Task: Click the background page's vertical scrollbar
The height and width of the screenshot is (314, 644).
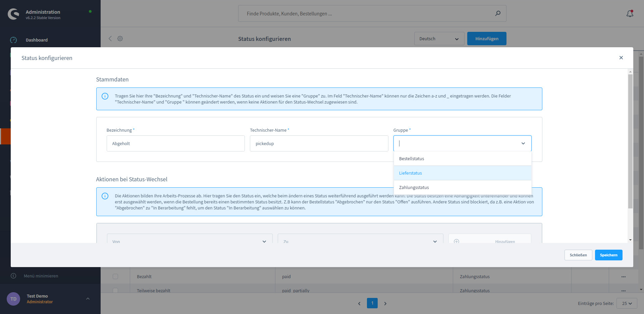Action: point(641,153)
